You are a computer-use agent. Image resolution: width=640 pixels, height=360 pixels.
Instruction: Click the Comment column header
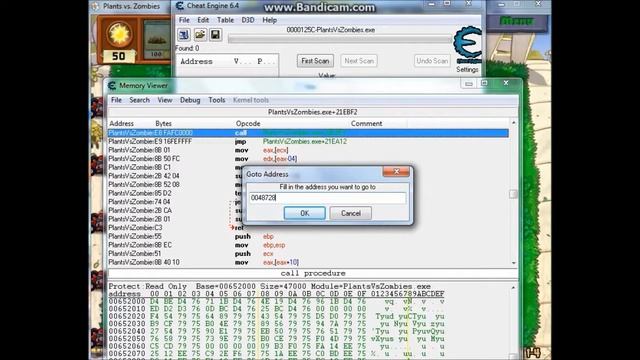(x=366, y=123)
